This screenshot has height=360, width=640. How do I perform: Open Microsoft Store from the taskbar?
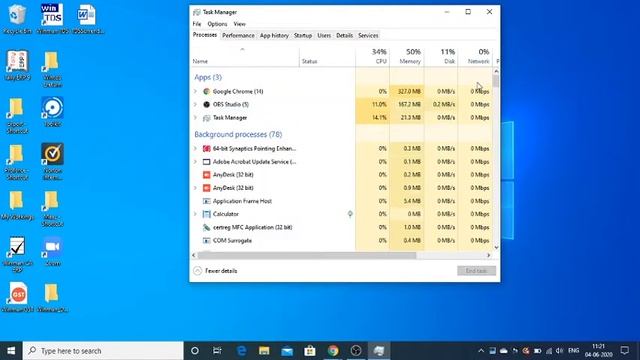310,351
